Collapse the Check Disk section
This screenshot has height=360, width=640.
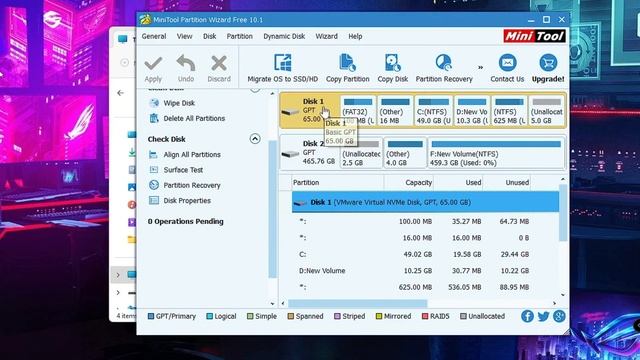(x=255, y=139)
